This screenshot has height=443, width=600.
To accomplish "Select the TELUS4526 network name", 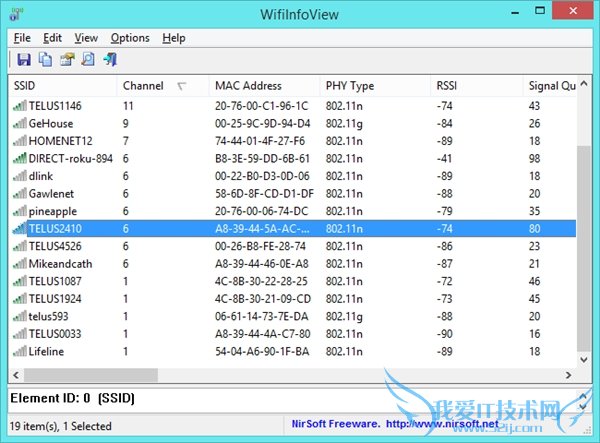I will point(55,246).
